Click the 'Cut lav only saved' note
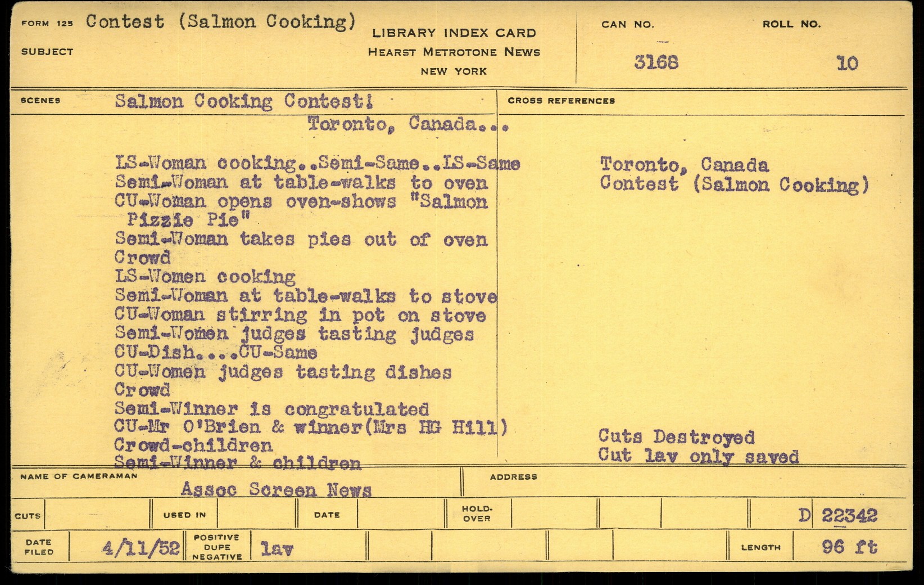Screen dimensions: 924x585 click(698, 456)
